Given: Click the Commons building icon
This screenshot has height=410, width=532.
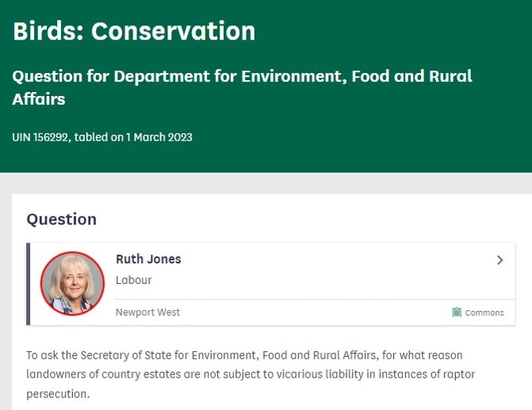Looking at the screenshot, I should [457, 312].
